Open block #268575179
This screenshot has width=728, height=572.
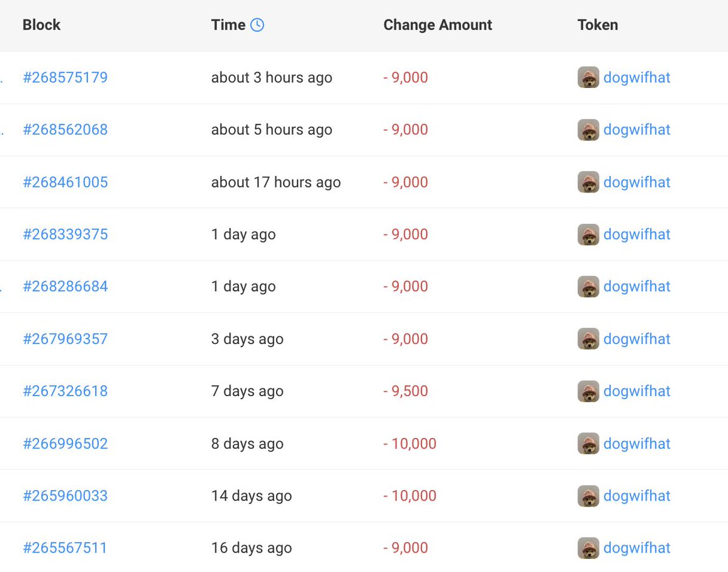click(x=66, y=78)
